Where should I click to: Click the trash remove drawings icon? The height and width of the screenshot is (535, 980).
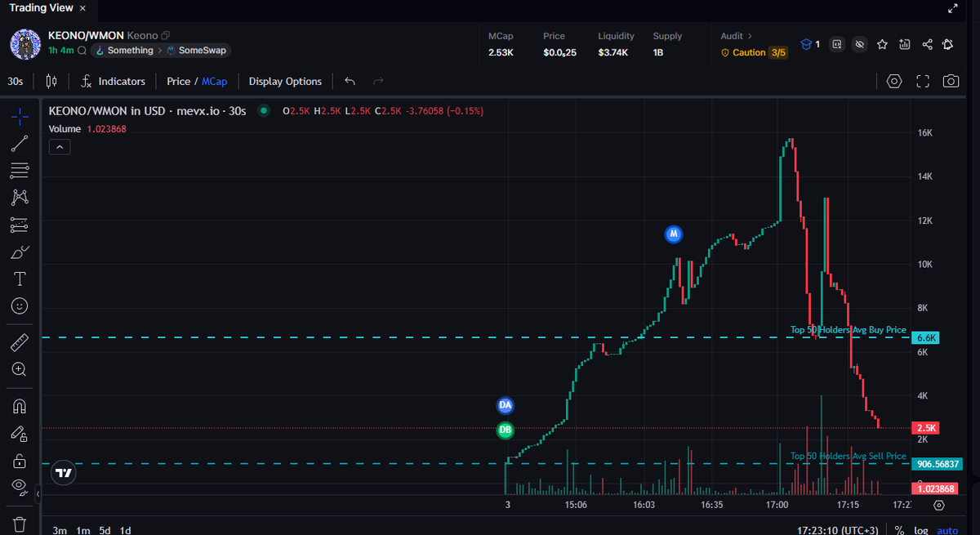coord(20,523)
